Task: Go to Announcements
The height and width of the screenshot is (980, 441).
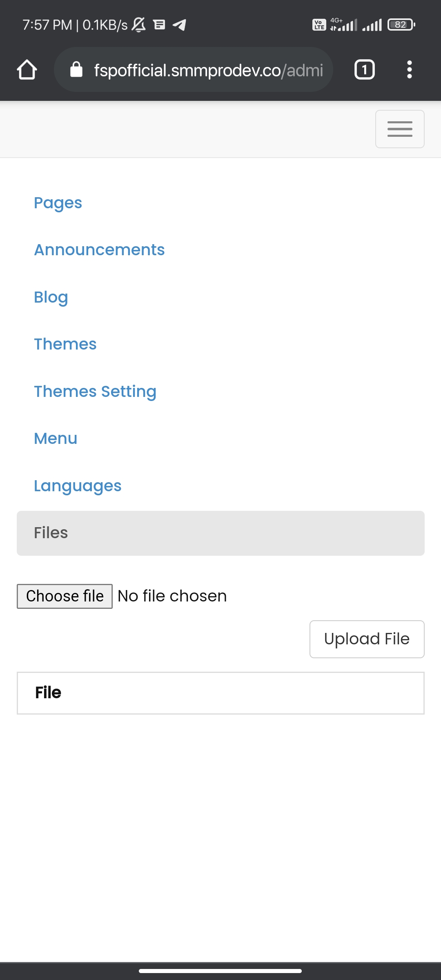Action: click(x=99, y=250)
